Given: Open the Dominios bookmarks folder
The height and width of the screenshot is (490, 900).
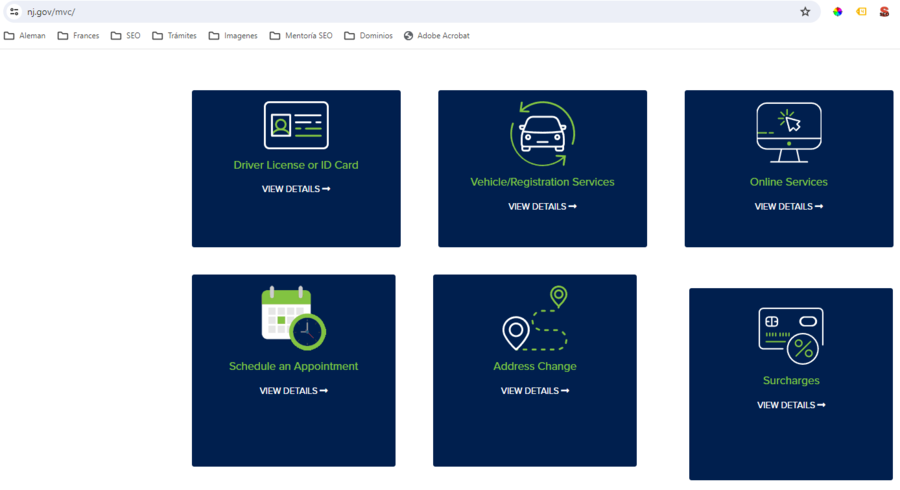Looking at the screenshot, I should (368, 36).
